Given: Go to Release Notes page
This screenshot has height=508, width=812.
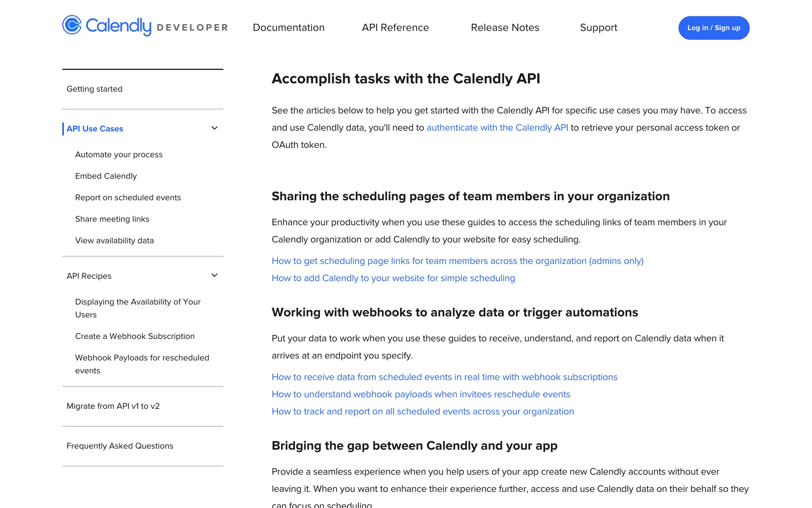Looking at the screenshot, I should pyautogui.click(x=505, y=28).
